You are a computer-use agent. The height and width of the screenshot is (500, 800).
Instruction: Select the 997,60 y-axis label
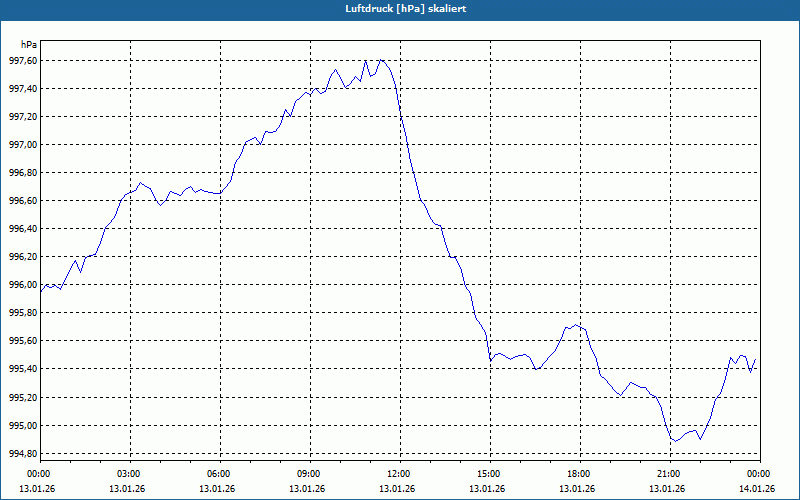(23, 61)
